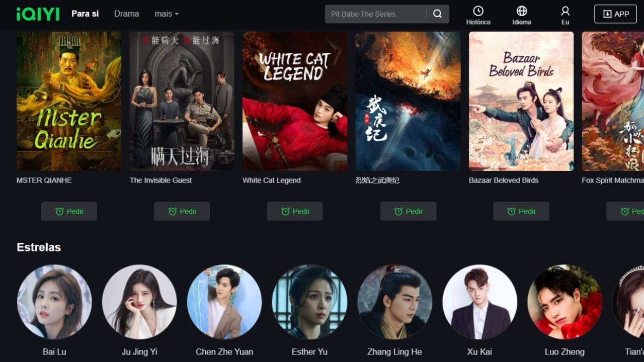
Task: Select Xu Kai's round portrait
Action: click(x=479, y=302)
